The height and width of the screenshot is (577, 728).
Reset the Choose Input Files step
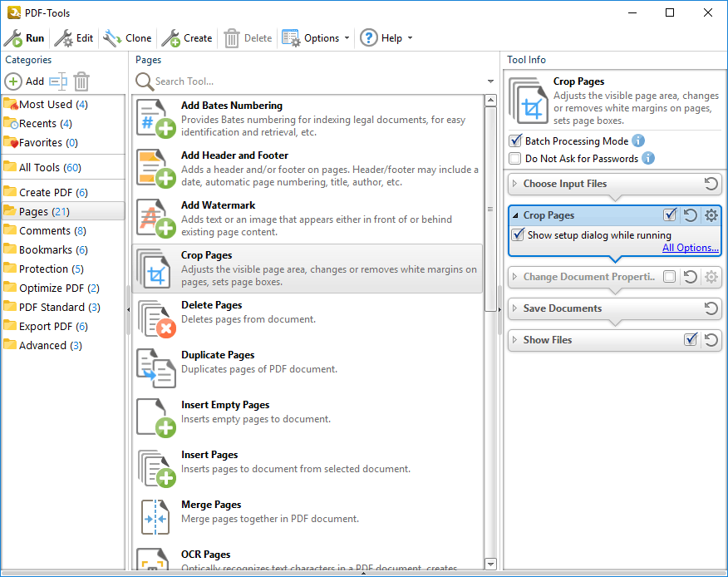[711, 184]
